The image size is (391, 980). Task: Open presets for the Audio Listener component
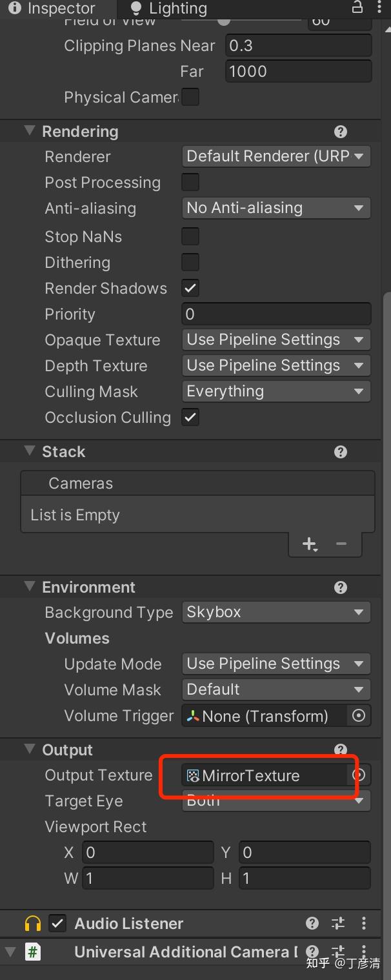338,923
